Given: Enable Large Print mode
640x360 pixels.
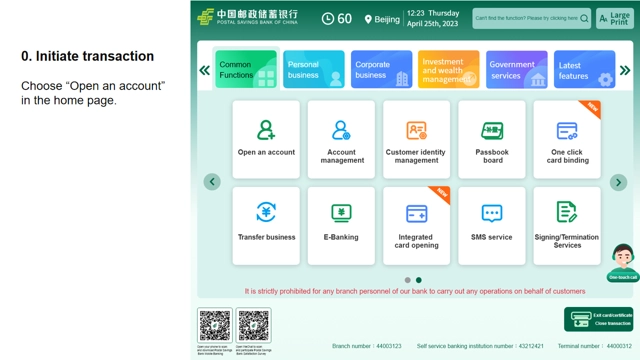Looking at the screenshot, I should point(615,18).
